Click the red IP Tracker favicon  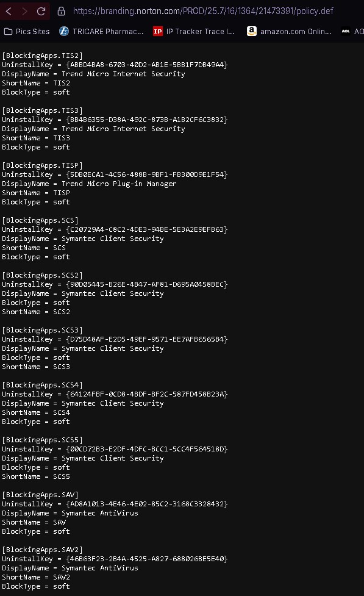[x=157, y=32]
